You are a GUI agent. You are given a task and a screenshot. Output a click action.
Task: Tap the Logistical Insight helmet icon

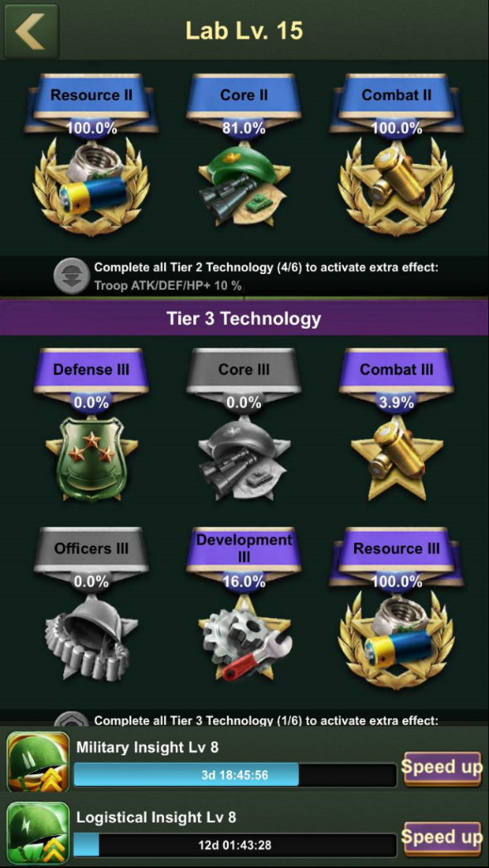pos(37,832)
